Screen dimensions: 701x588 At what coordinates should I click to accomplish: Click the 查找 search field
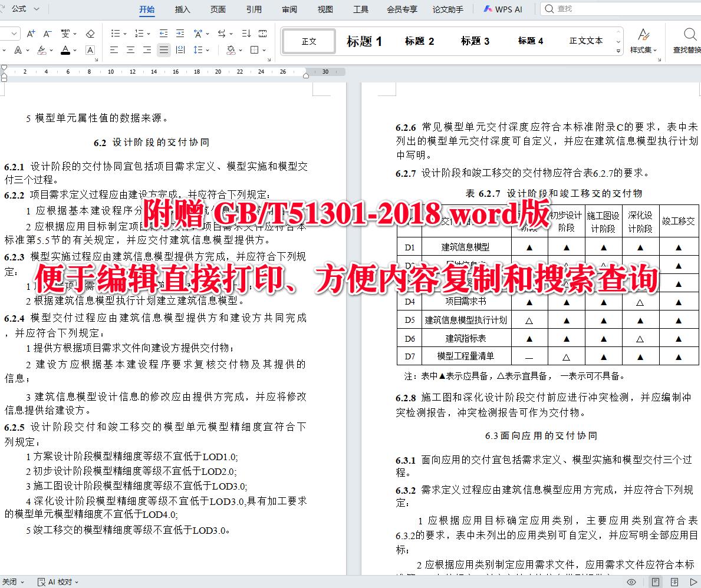[x=621, y=9]
